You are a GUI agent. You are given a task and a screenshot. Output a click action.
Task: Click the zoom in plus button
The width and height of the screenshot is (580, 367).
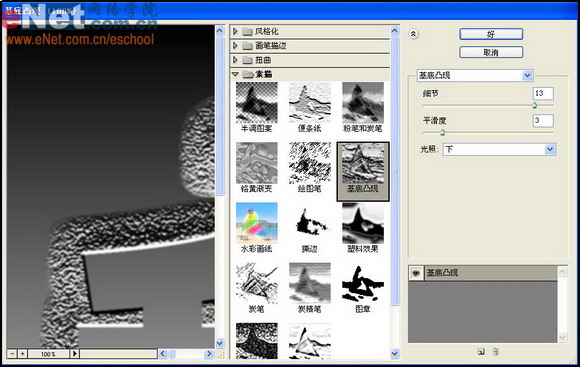(23, 354)
